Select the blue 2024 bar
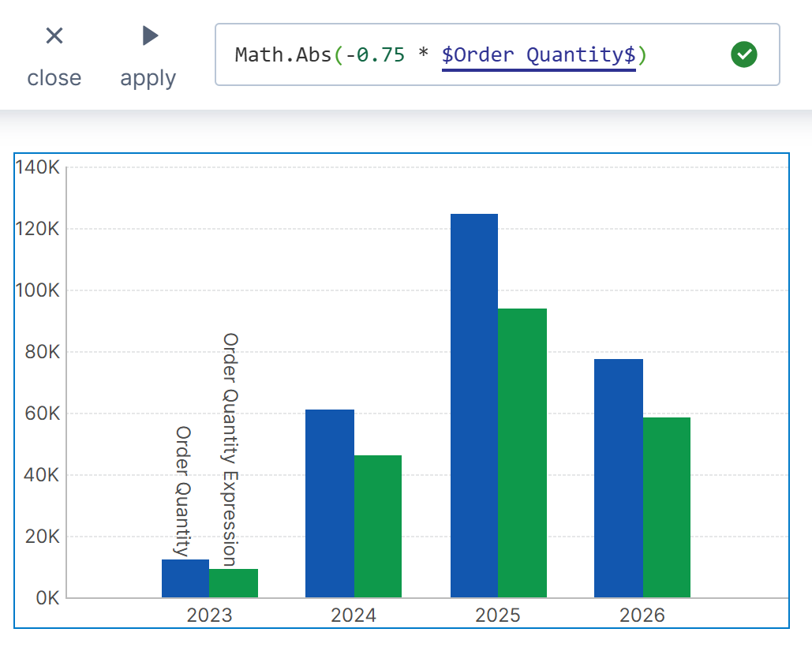The height and width of the screenshot is (651, 812). click(330, 503)
